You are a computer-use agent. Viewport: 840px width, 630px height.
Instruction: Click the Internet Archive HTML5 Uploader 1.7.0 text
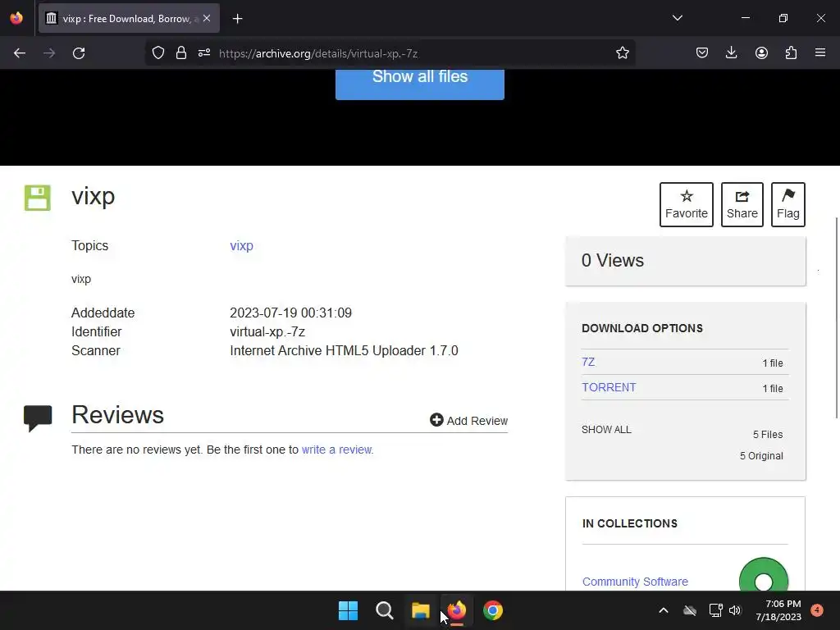point(344,351)
